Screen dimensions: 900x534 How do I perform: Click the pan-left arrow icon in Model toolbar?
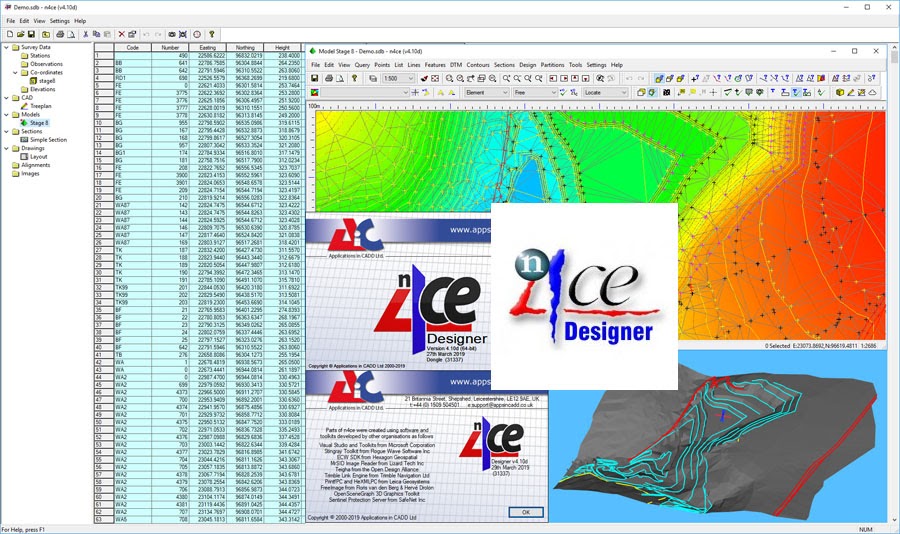[553, 78]
